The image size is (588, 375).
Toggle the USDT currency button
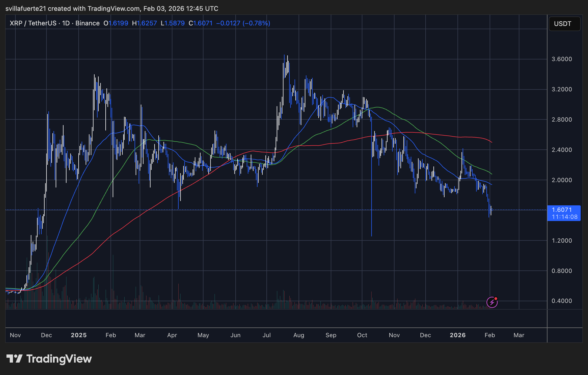564,24
